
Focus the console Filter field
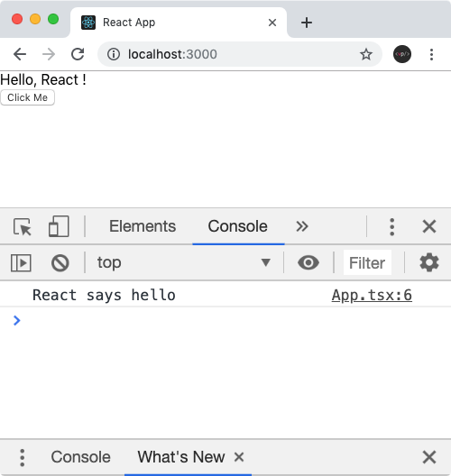pos(367,262)
